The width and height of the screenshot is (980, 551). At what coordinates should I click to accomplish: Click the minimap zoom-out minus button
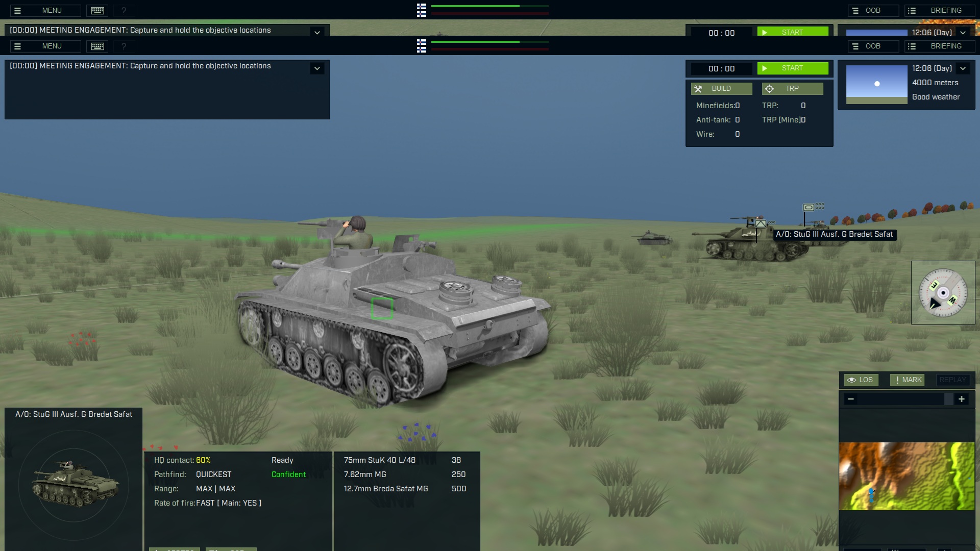(850, 399)
